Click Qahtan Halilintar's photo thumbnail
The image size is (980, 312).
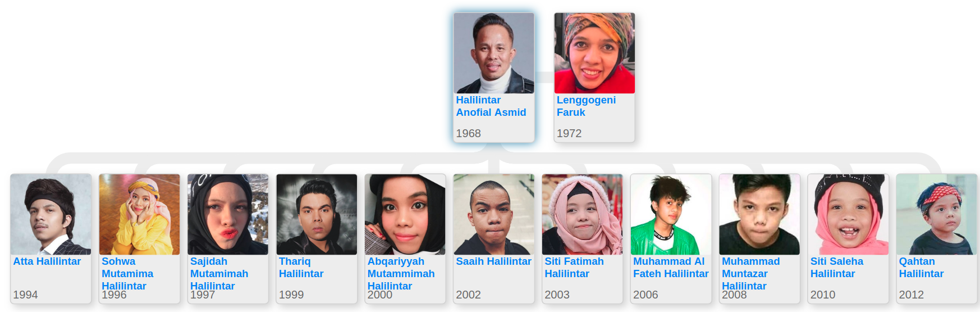(x=937, y=214)
